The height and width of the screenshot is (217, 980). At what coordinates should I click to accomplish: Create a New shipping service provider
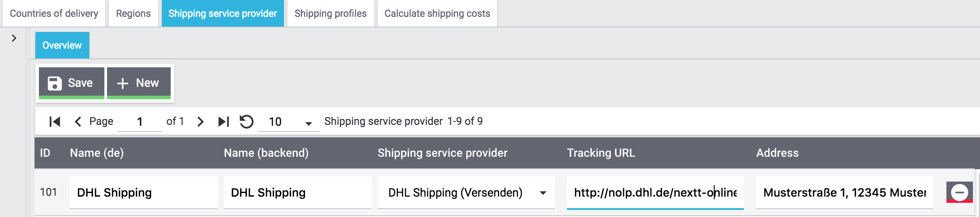click(138, 83)
